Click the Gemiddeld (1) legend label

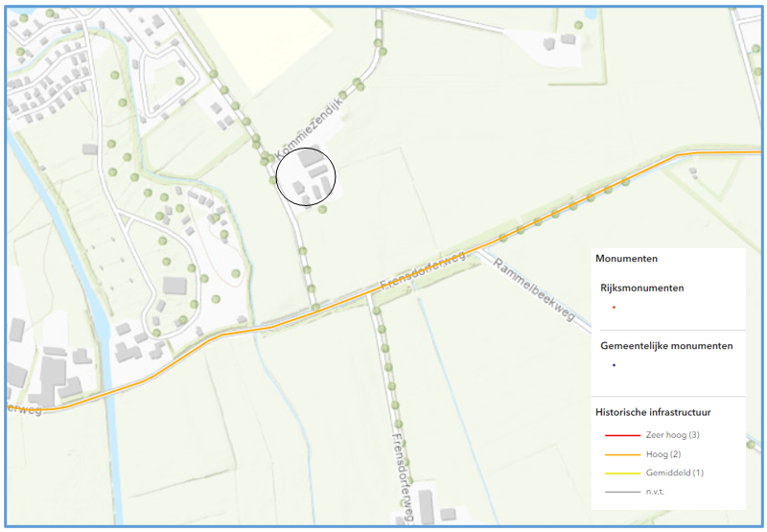675,473
